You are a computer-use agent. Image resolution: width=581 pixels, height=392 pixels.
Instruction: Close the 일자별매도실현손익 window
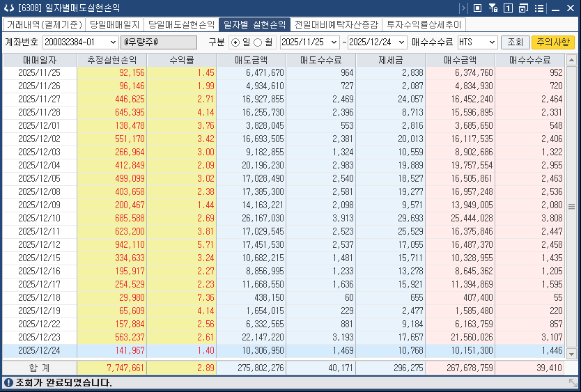tap(571, 8)
